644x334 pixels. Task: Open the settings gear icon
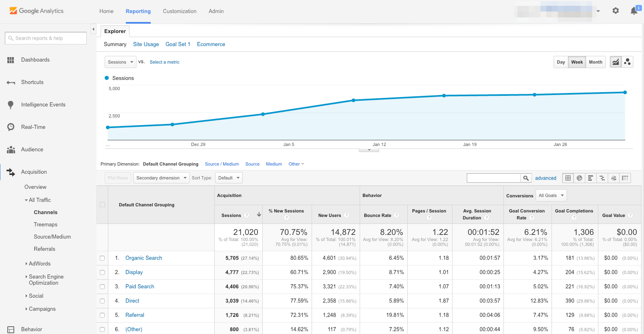pyautogui.click(x=615, y=11)
